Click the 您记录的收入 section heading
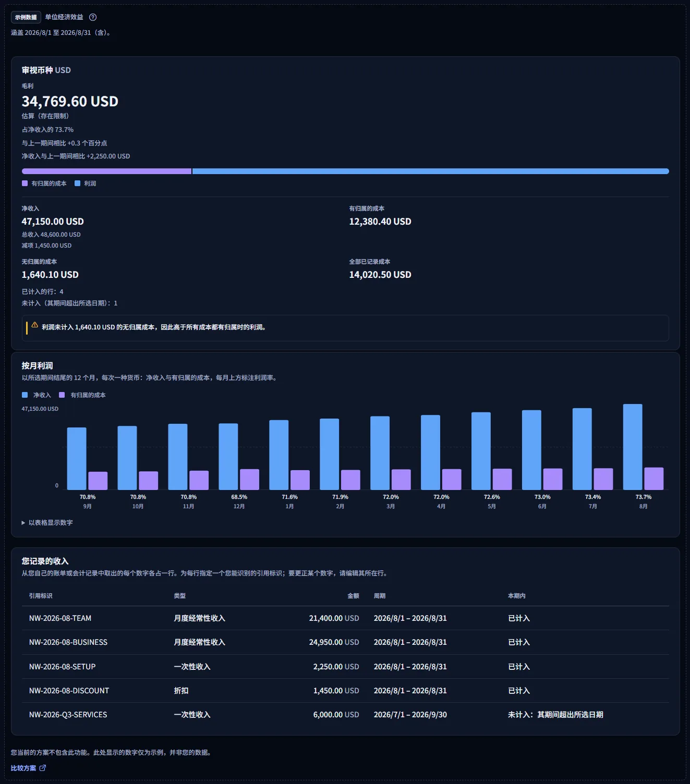This screenshot has height=784, width=690. 45,561
